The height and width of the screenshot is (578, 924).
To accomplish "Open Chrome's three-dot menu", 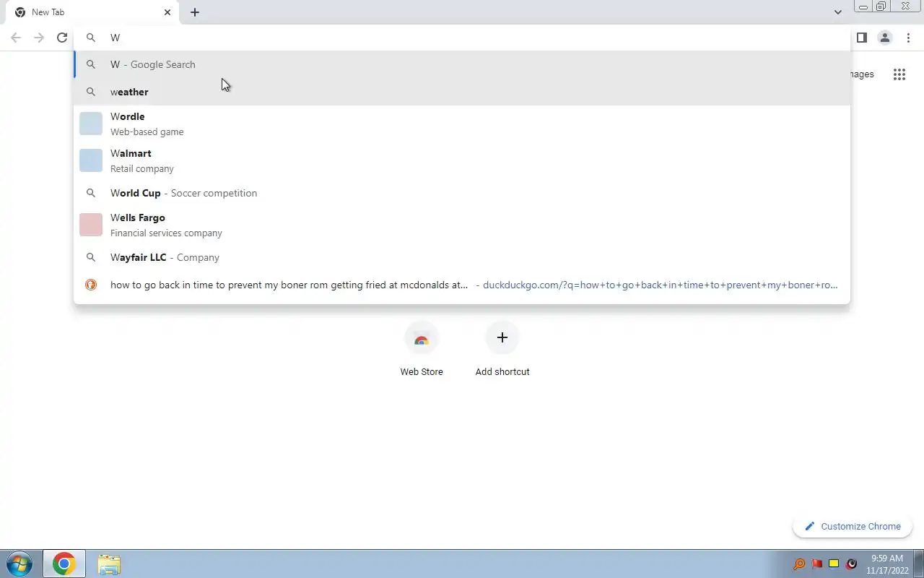I will click(x=908, y=38).
